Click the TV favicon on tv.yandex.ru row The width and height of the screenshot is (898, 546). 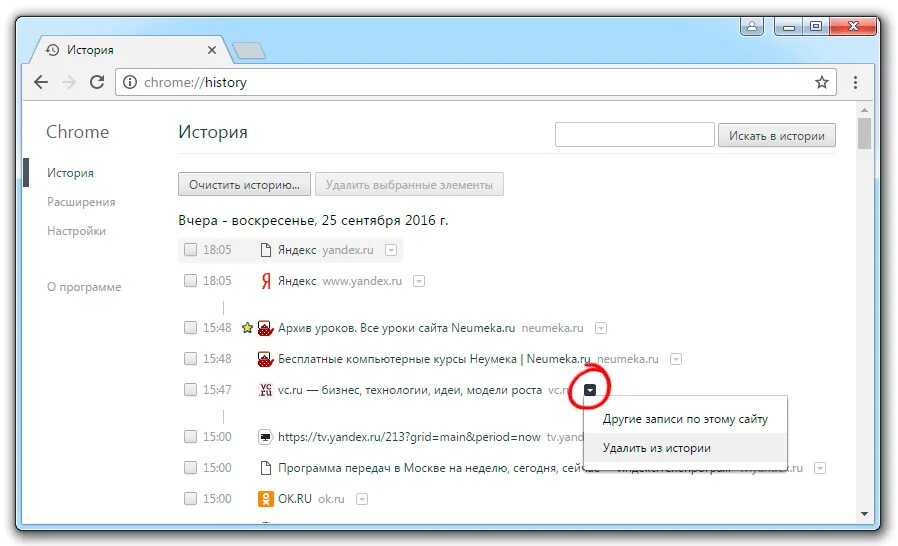265,437
